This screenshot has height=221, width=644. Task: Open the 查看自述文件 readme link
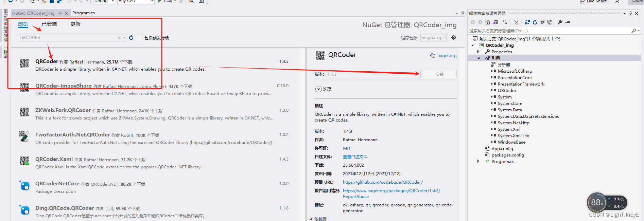355,157
